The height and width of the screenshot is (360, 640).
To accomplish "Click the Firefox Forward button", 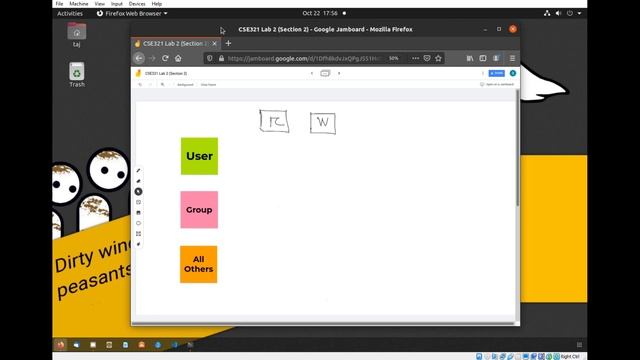I will click(152, 58).
